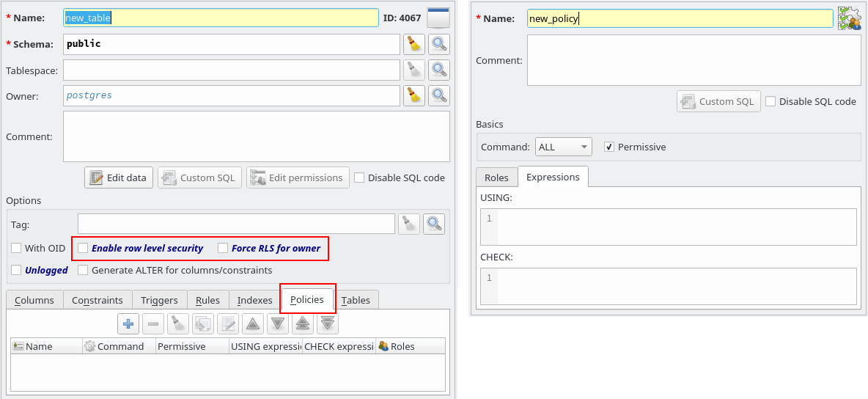Viewport: 868px width, 399px height.
Task: Open the Rules tab
Action: (x=207, y=300)
